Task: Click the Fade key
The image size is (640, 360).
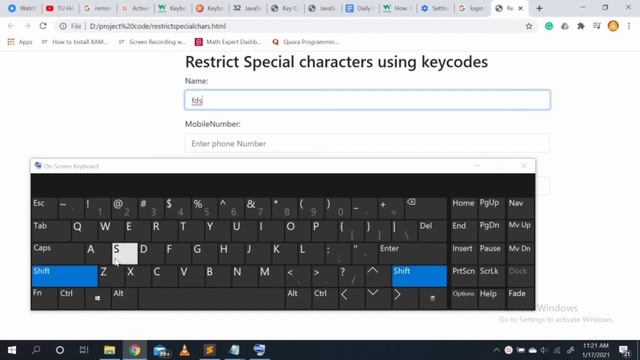Action: coord(520,298)
